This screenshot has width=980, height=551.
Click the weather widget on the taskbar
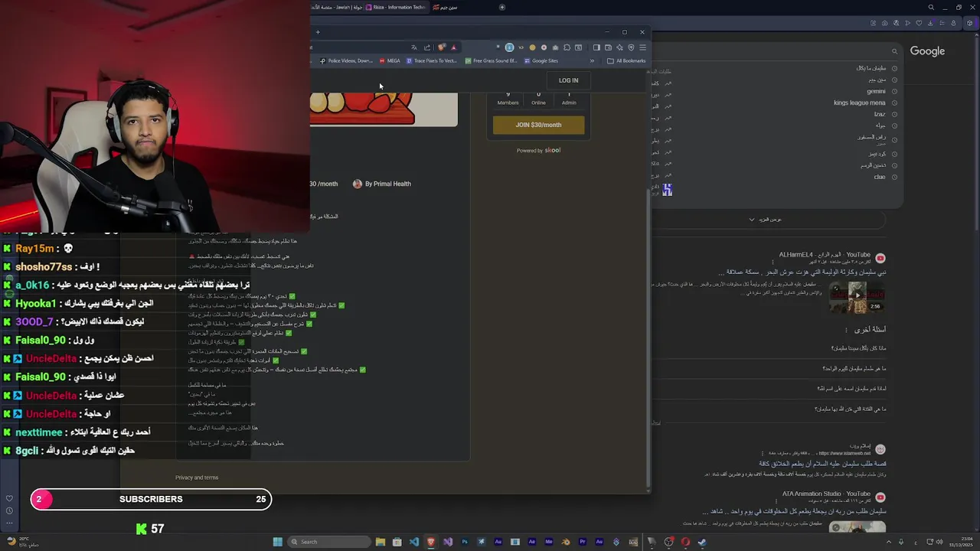[21, 542]
